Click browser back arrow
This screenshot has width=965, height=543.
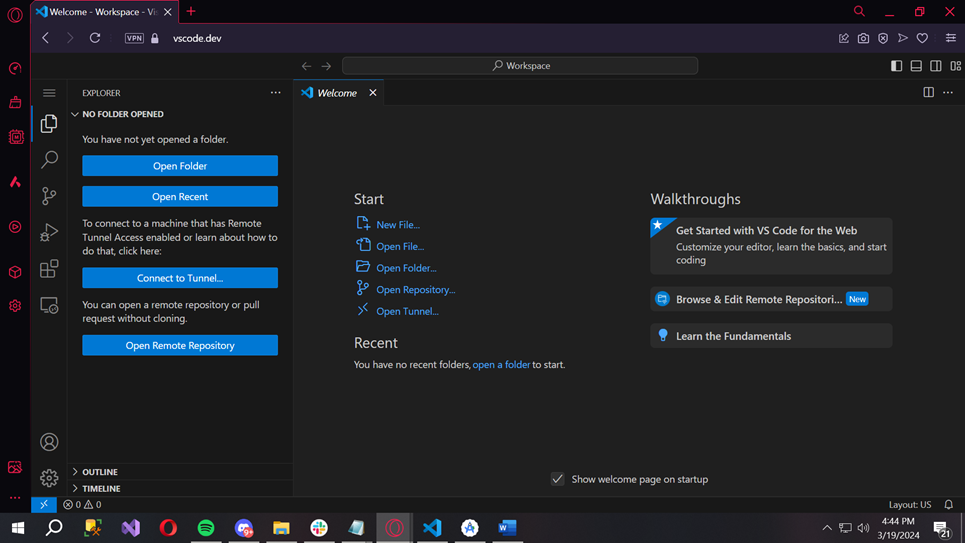pyautogui.click(x=46, y=38)
